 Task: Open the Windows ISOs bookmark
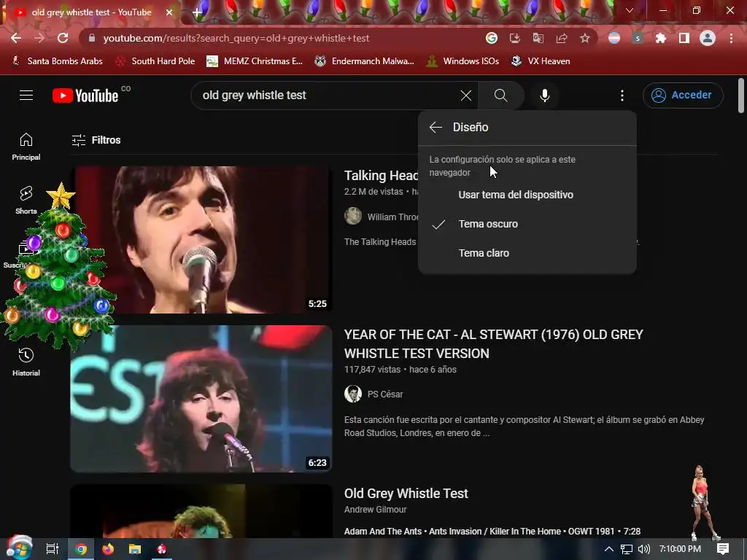point(462,61)
